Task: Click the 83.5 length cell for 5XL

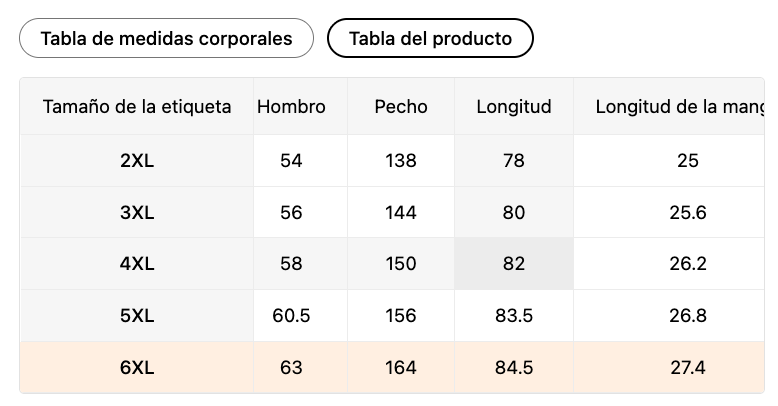Action: tap(514, 315)
